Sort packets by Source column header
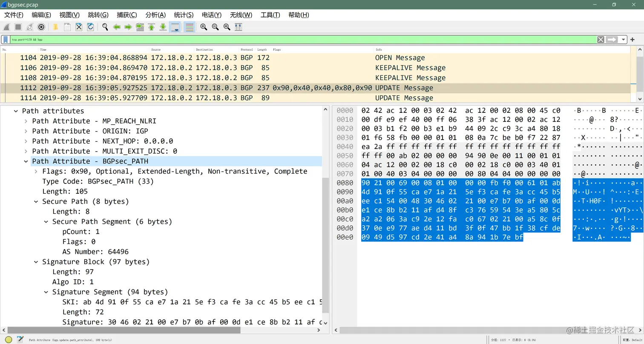644x344 pixels. coord(172,50)
